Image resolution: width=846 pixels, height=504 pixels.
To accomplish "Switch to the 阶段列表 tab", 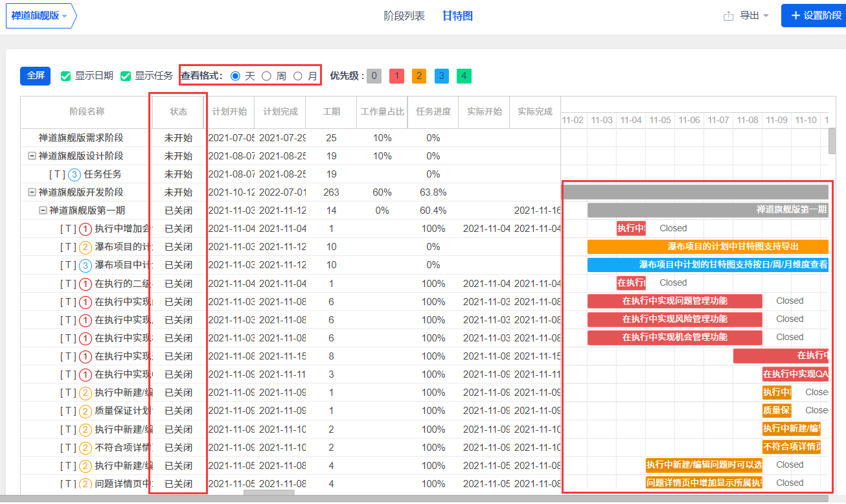I will [x=404, y=16].
